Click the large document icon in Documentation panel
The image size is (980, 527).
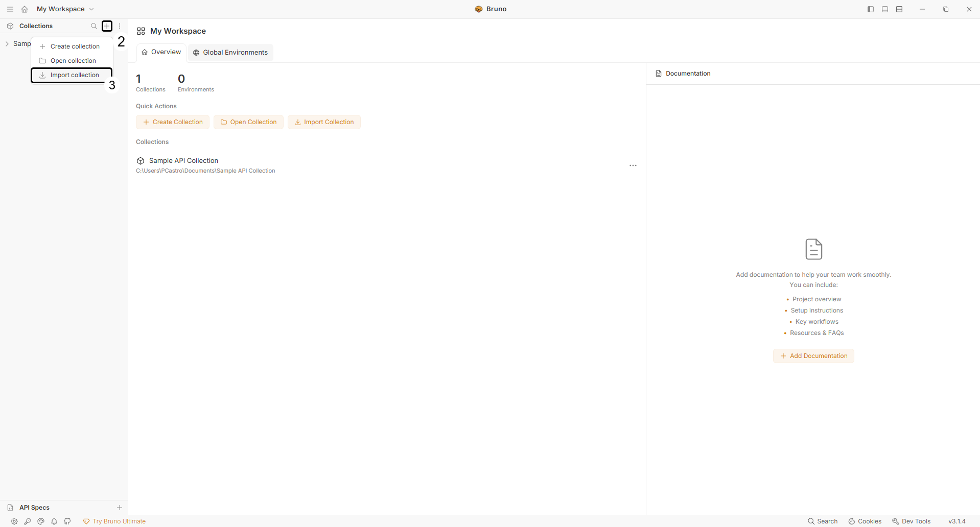click(814, 249)
